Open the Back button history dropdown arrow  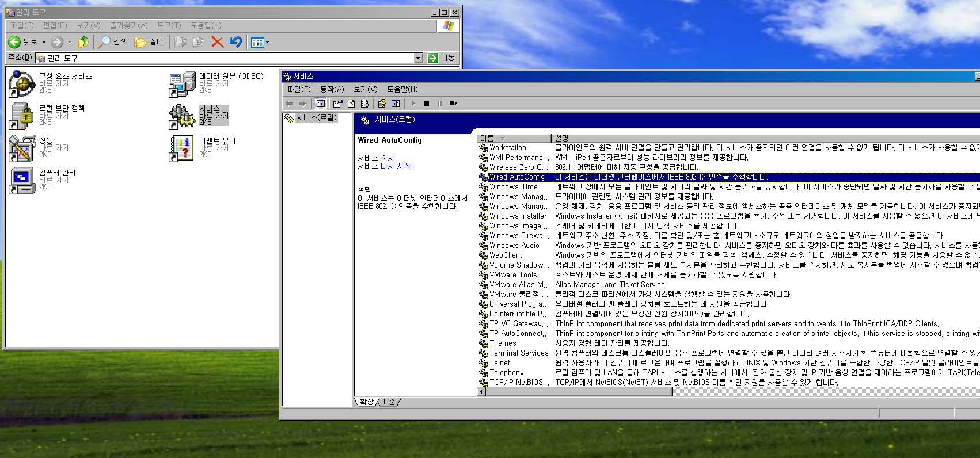coord(44,42)
